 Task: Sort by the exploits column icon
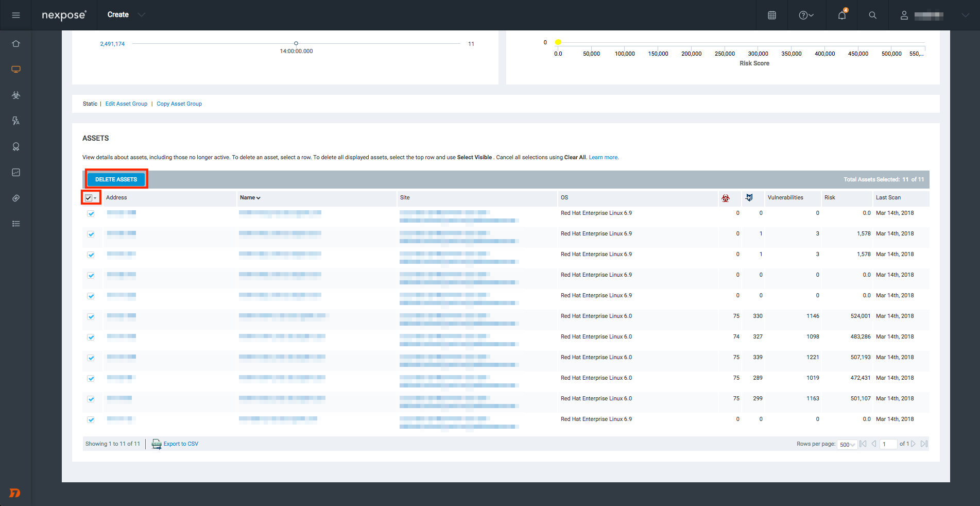(749, 198)
